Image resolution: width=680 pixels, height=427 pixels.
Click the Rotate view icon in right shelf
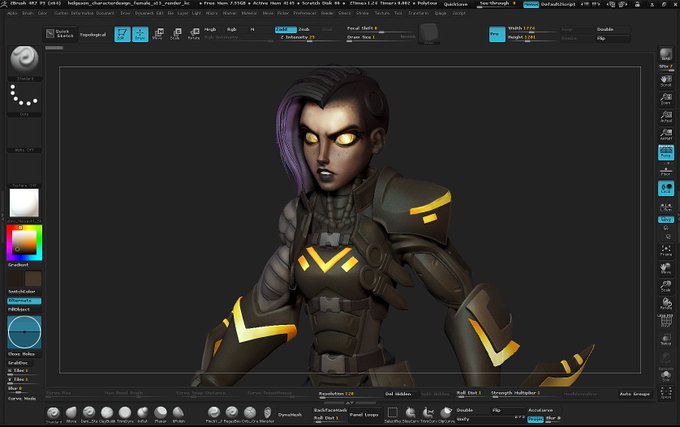pyautogui.click(x=666, y=303)
